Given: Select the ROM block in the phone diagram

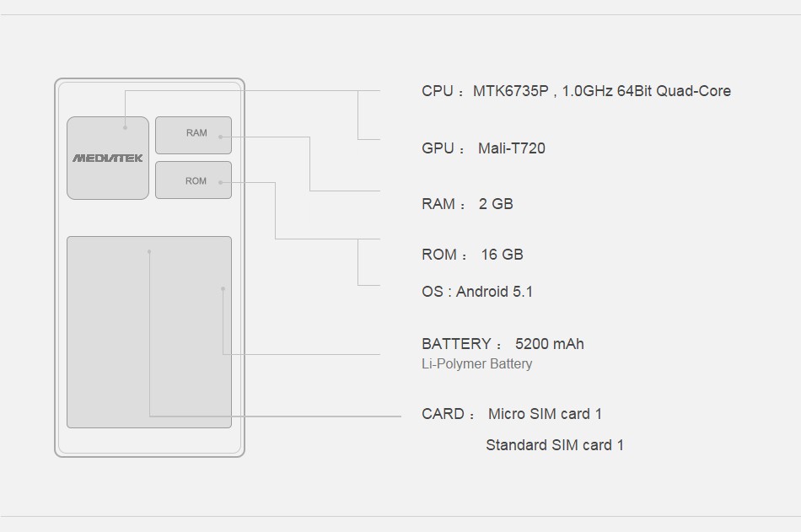Looking at the screenshot, I should coord(193,180).
